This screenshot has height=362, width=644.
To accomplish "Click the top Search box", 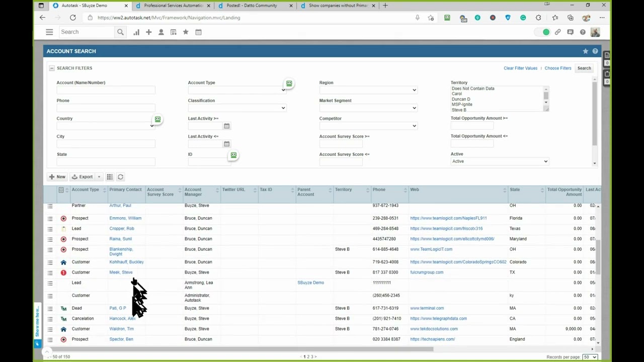I will tap(87, 32).
